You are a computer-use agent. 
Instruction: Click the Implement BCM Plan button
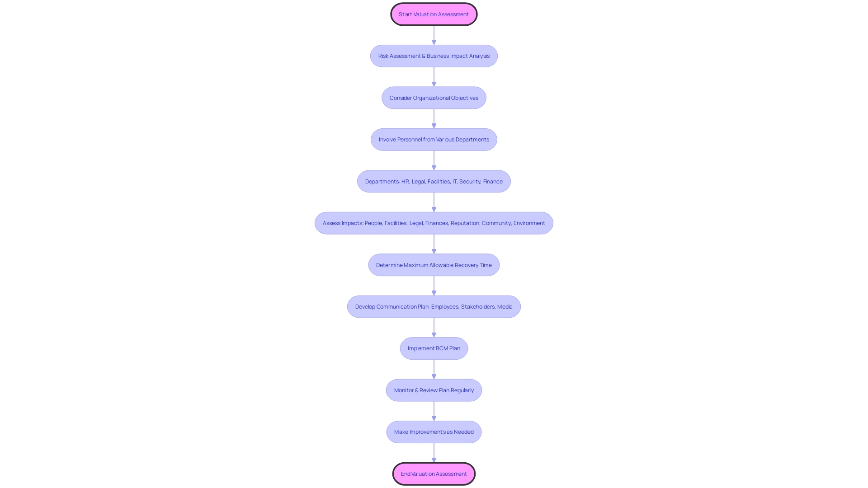(x=434, y=348)
